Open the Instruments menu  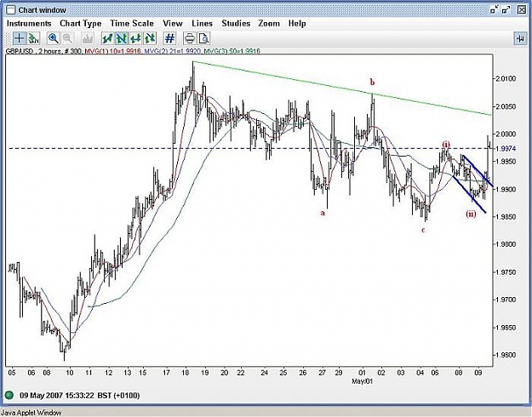[29, 24]
